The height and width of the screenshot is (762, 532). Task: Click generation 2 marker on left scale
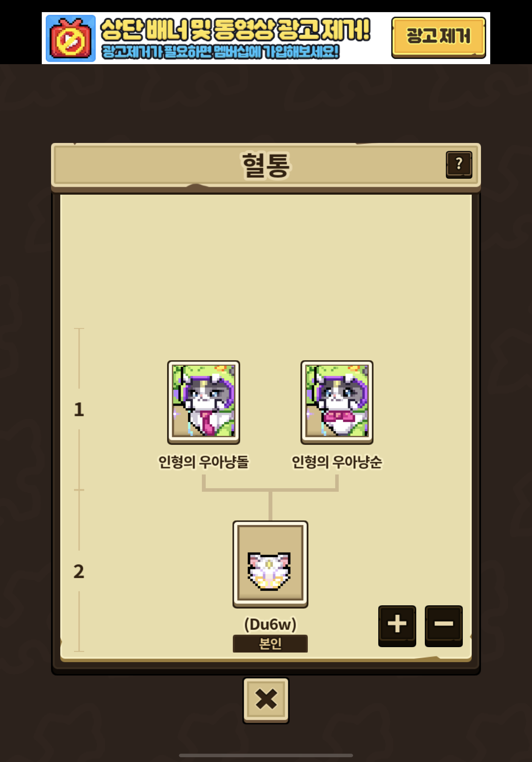(79, 571)
